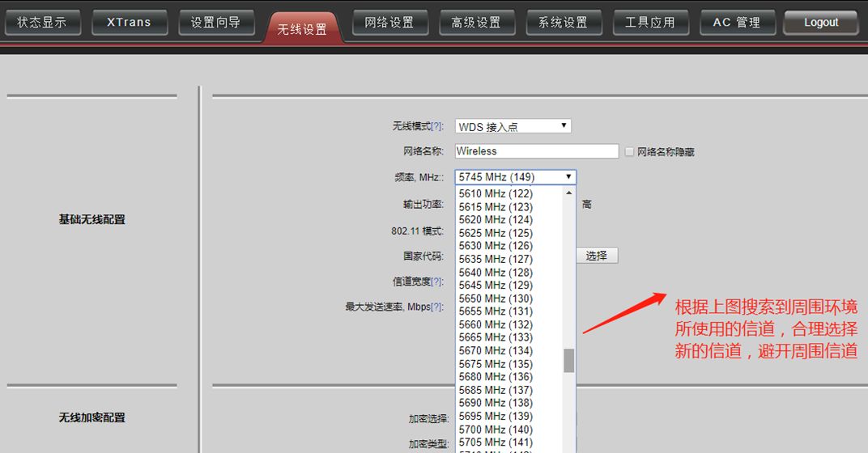Screen dimensions: 868x453
Task: Go to the 网络设置 tab
Action: 389,23
